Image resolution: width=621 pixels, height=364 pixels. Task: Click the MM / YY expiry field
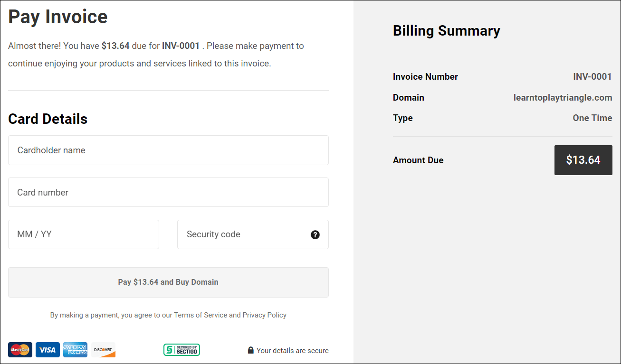(x=83, y=234)
